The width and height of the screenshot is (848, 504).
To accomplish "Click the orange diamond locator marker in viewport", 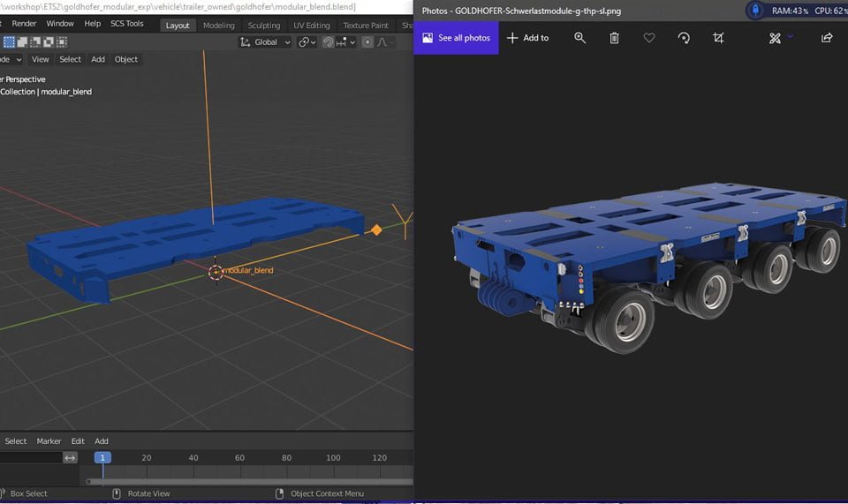I will pyautogui.click(x=376, y=230).
